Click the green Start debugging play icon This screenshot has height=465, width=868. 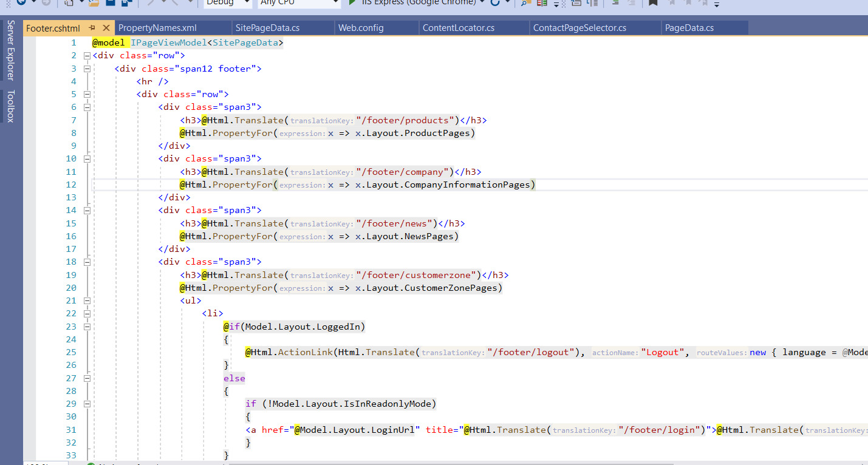(x=353, y=3)
